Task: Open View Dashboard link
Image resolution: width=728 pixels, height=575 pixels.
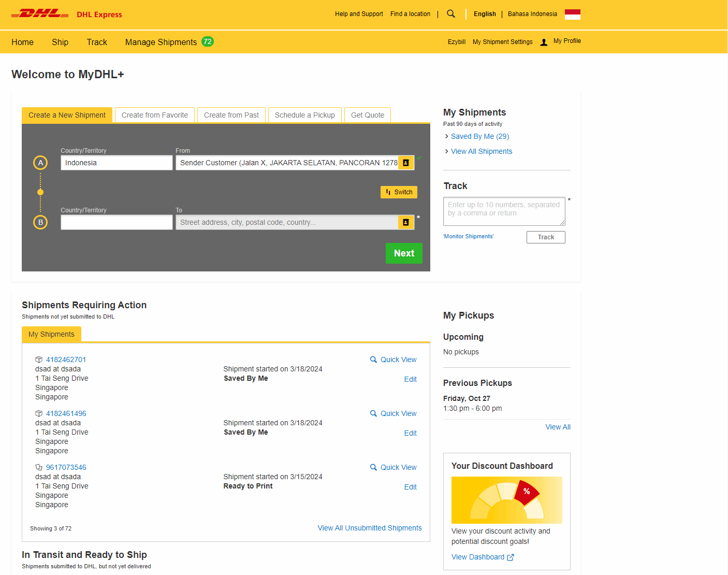Action: point(478,557)
